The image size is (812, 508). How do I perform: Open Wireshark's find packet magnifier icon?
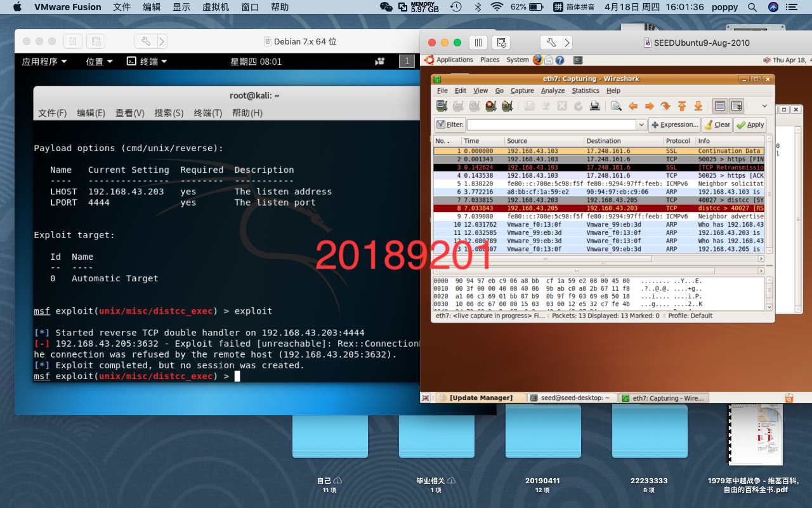[616, 106]
